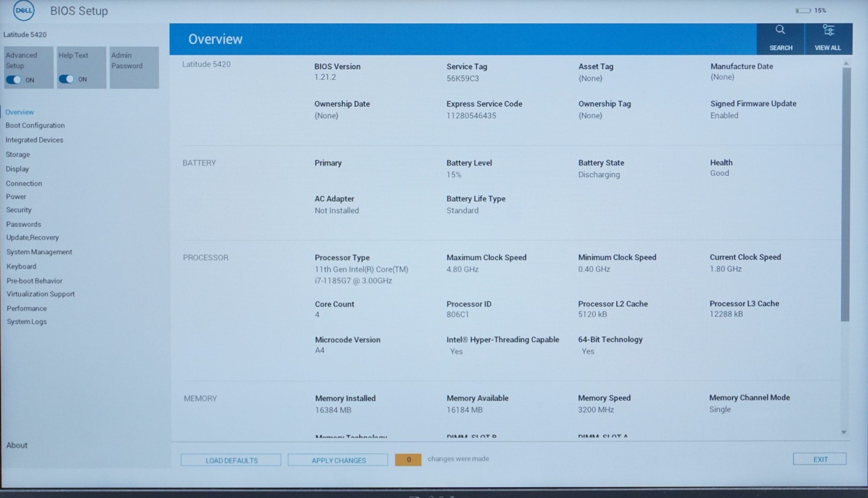
Task: Click the Express Service Code 11280546435
Action: point(471,116)
